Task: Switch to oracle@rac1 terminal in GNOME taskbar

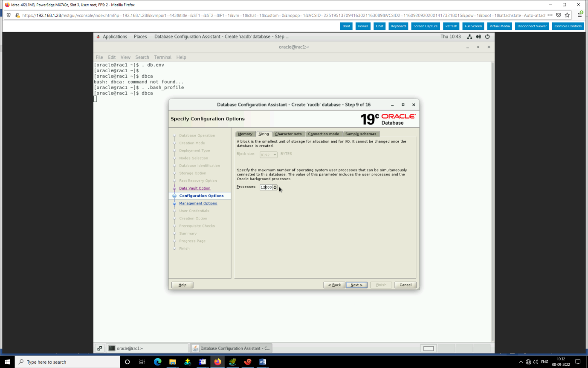Action: click(147, 348)
